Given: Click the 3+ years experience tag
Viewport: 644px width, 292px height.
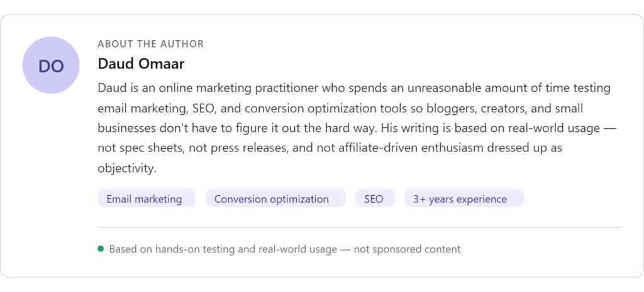Looking at the screenshot, I should (x=460, y=199).
